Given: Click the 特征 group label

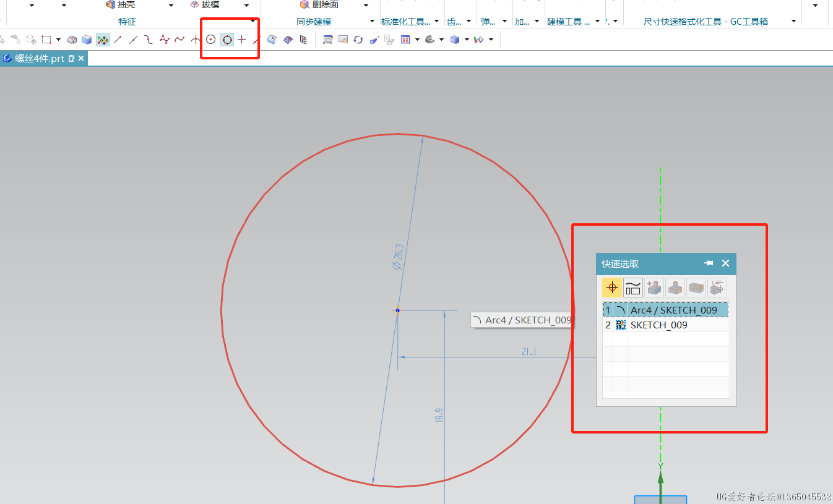Looking at the screenshot, I should coord(127,22).
